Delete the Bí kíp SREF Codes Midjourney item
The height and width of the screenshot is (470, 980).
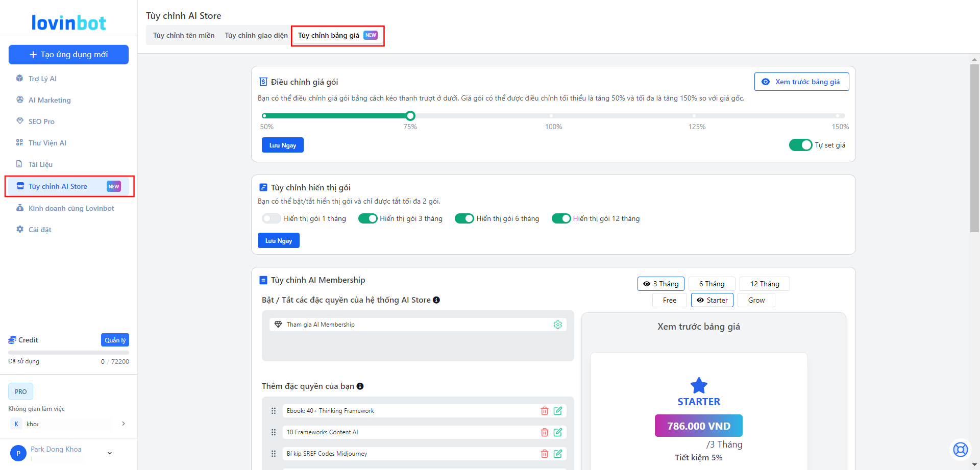(545, 454)
